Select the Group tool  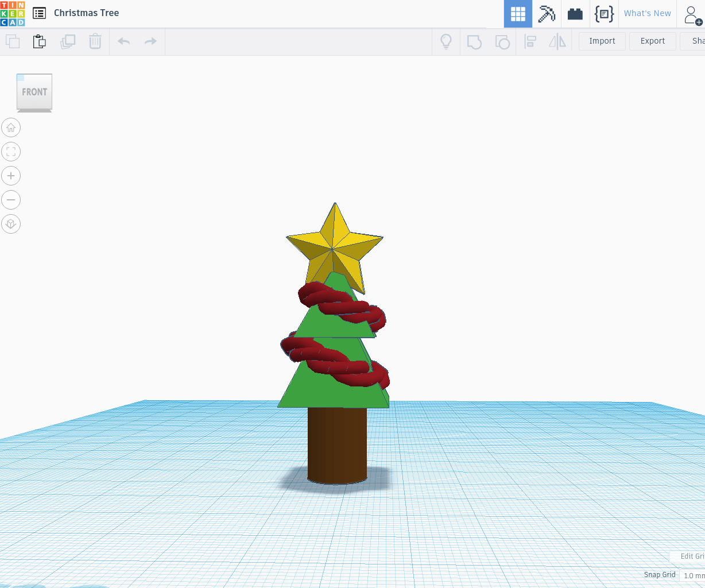point(474,41)
